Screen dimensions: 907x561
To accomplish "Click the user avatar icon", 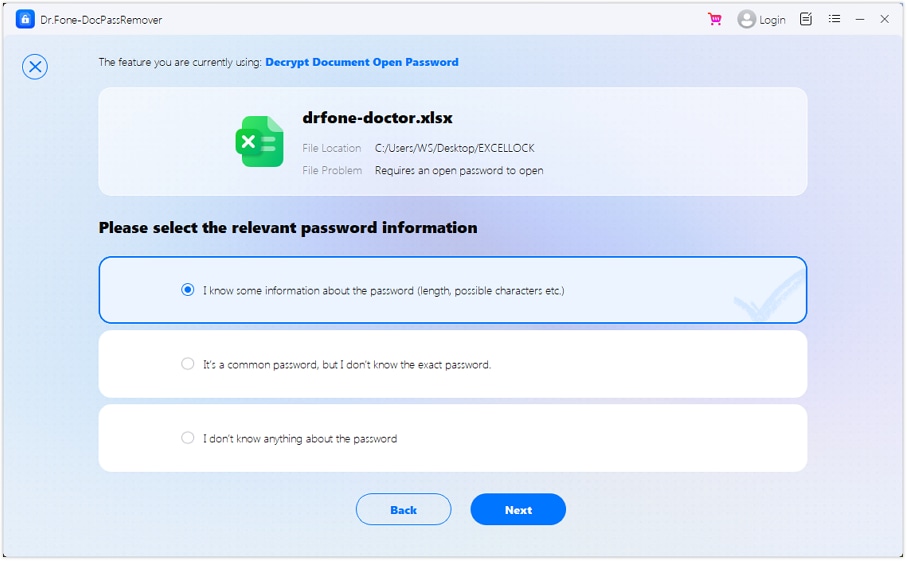I will point(746,19).
